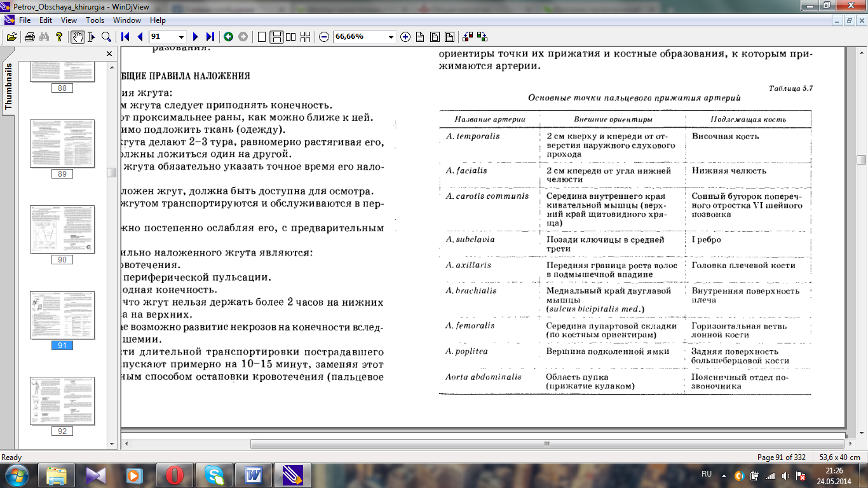Switch to single page layout
868x488 pixels.
tap(262, 37)
